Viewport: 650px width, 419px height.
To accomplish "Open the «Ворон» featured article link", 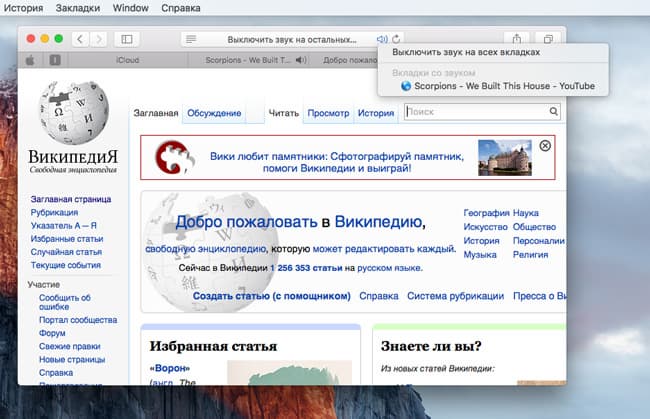I will [170, 368].
